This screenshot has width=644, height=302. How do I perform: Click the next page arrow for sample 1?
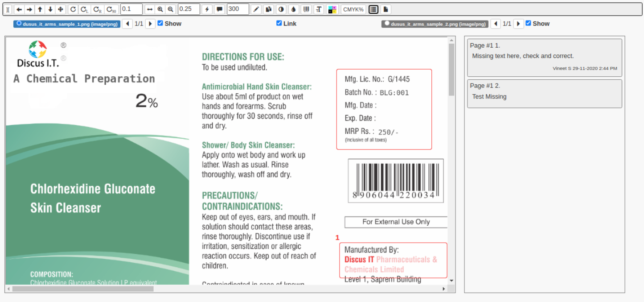point(150,23)
